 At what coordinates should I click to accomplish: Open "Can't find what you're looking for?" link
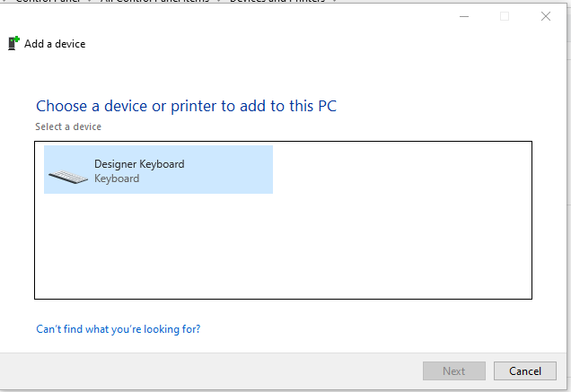pyautogui.click(x=118, y=329)
